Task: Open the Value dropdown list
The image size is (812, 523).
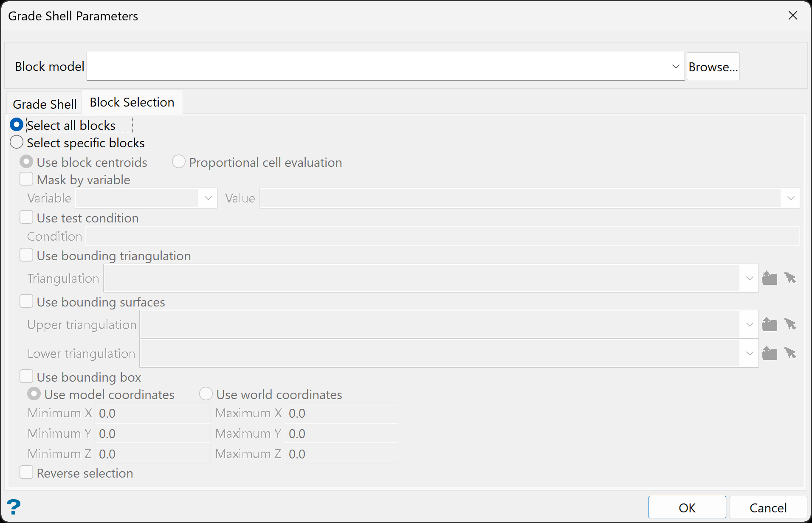Action: (790, 198)
